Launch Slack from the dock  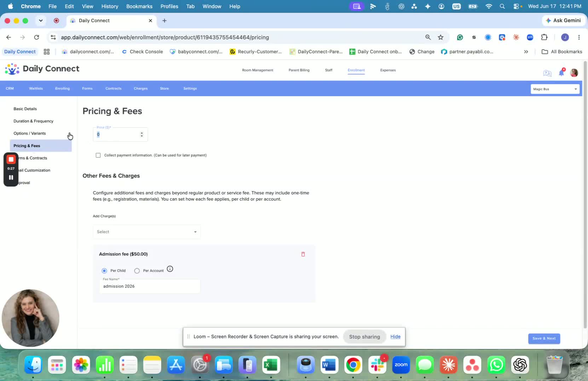[x=377, y=365]
